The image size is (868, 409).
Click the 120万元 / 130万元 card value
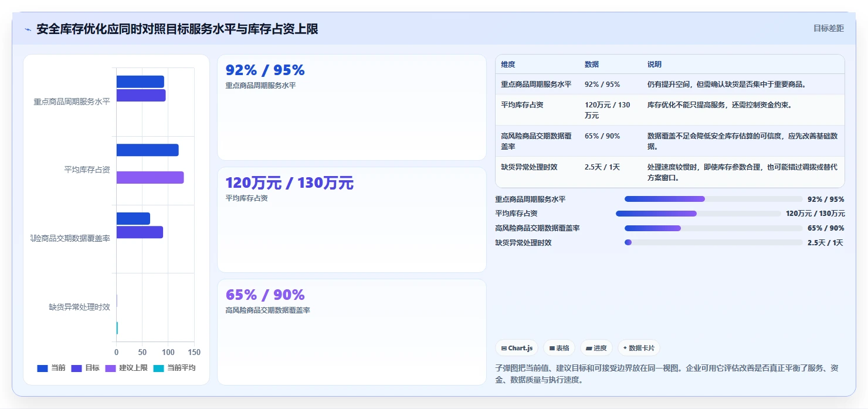point(290,183)
